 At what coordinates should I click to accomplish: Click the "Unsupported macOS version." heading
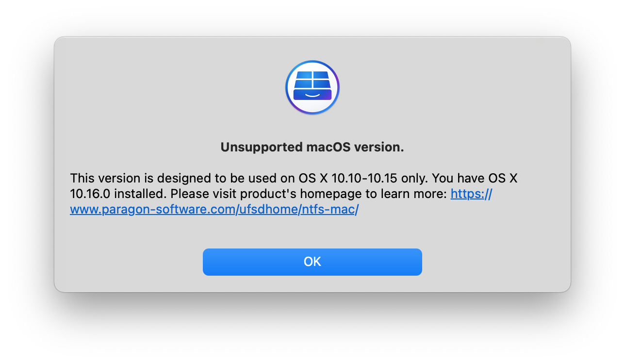[312, 147]
